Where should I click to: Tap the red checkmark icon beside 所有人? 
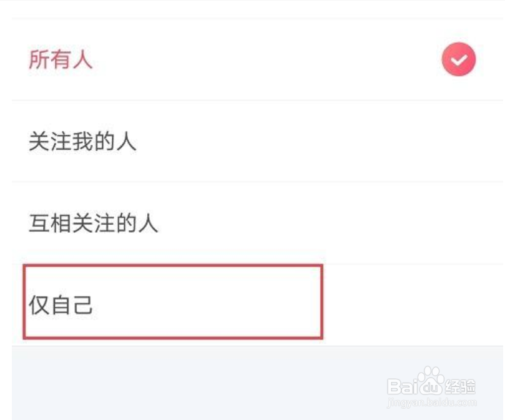[x=458, y=59]
